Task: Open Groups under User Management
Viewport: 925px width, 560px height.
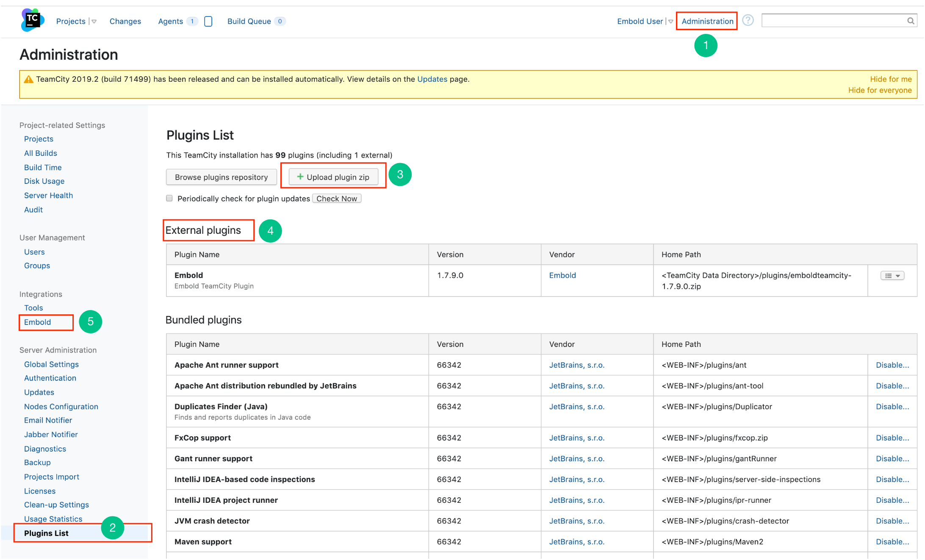Action: [37, 266]
